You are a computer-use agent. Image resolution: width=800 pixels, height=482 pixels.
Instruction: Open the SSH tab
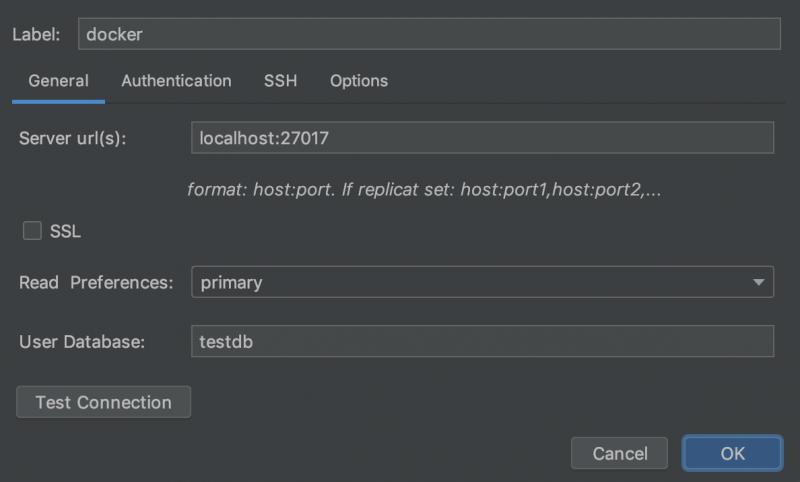pos(280,81)
